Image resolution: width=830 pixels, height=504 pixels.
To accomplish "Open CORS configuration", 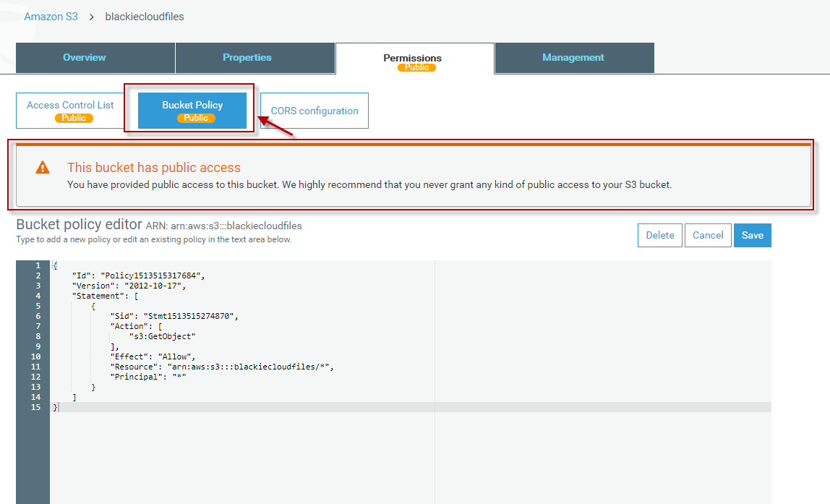I will click(315, 111).
